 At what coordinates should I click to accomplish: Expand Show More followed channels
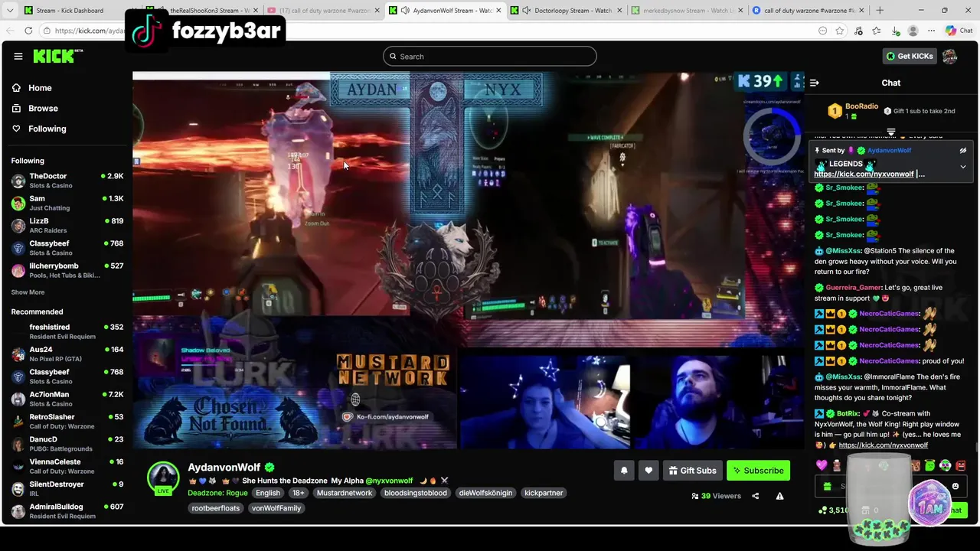pyautogui.click(x=28, y=292)
